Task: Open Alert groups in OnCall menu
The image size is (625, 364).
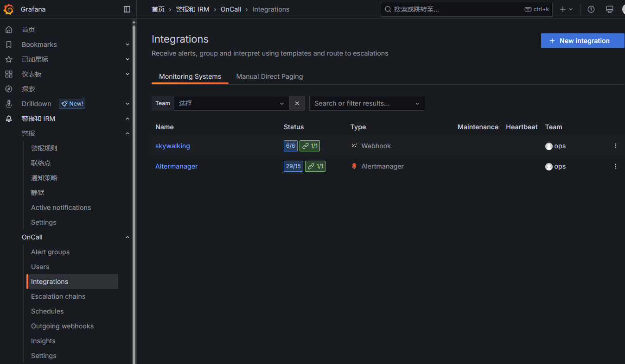Action: [x=50, y=252]
